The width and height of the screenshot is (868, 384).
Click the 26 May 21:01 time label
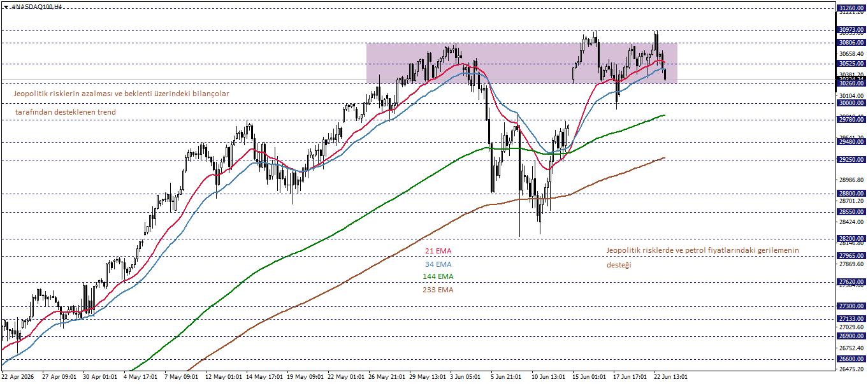(x=387, y=377)
